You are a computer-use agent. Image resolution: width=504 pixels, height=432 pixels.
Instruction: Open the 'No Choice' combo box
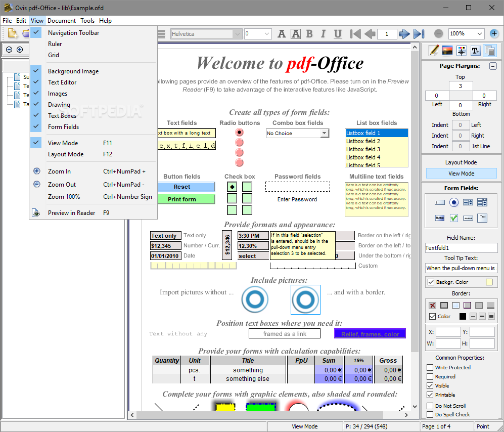point(325,133)
